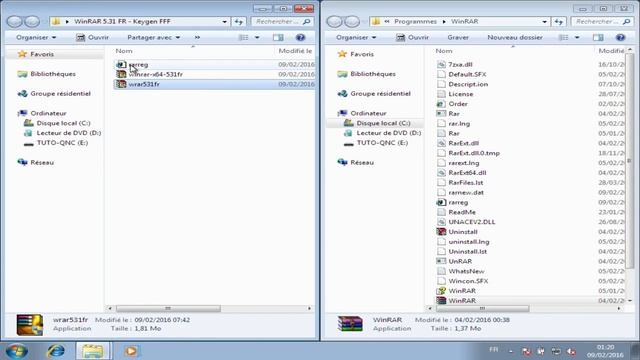Refresh the right window address bar
This screenshot has height=360, width=640.
point(559,21)
